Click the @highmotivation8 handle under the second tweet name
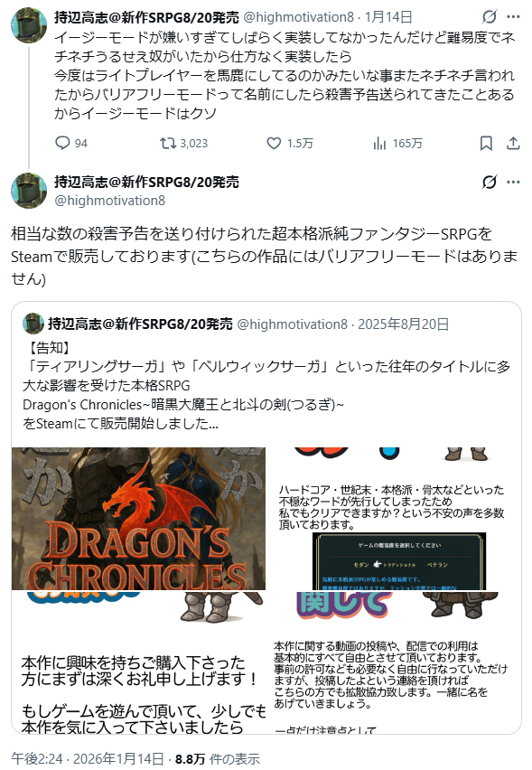The image size is (532, 770). 109,201
